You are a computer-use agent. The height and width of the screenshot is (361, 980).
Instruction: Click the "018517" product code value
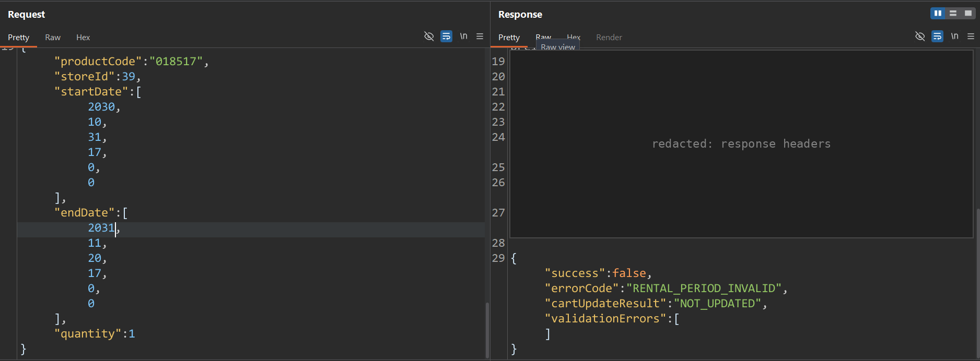pos(176,62)
